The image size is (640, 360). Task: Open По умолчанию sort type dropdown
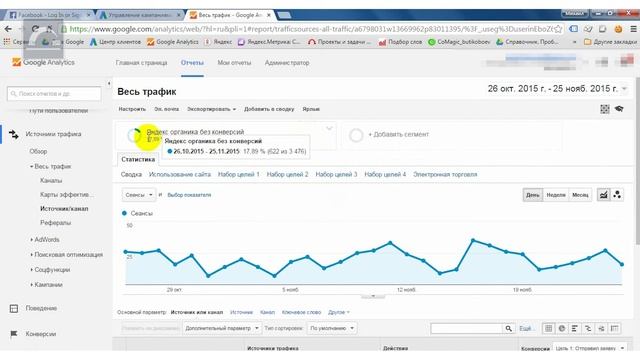point(332,328)
